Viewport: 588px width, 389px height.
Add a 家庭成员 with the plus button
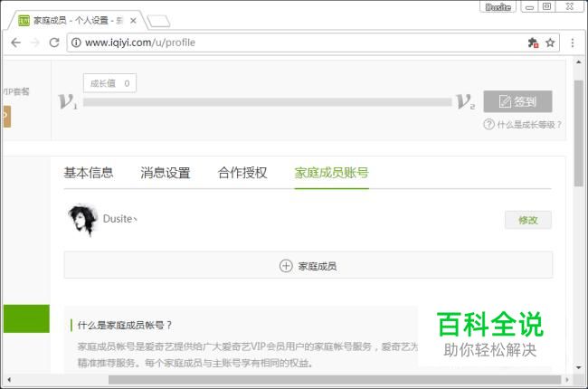(308, 265)
